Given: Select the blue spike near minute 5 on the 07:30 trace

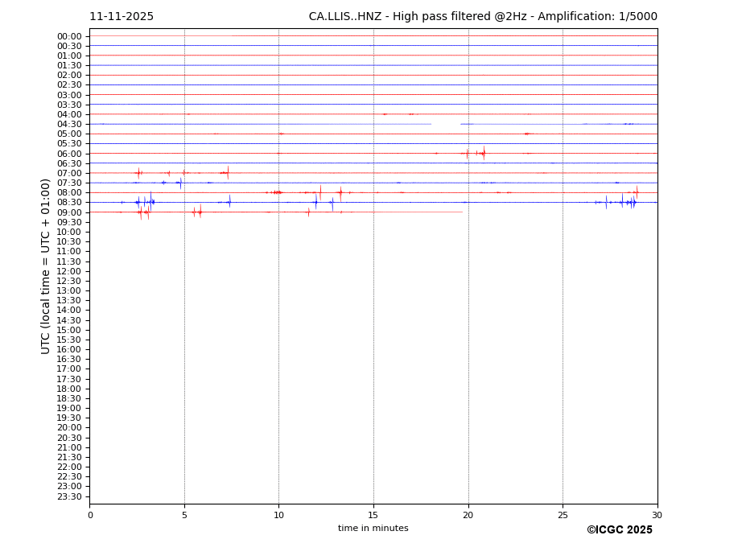Looking at the screenshot, I should pos(179,183).
